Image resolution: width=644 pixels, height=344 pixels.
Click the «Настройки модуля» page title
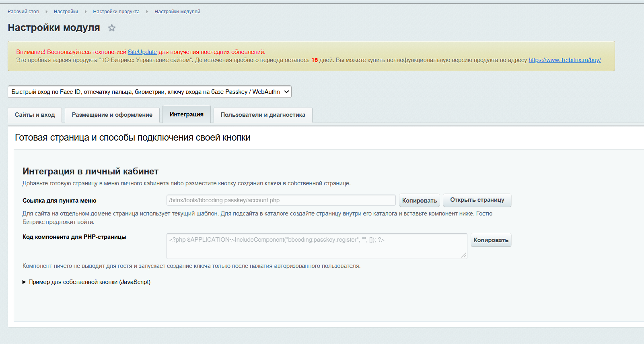(54, 27)
